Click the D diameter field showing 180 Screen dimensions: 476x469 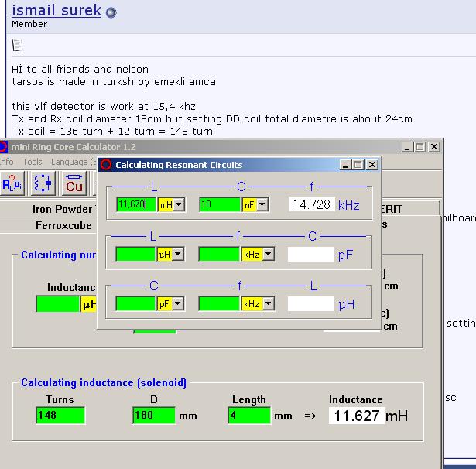(x=154, y=416)
